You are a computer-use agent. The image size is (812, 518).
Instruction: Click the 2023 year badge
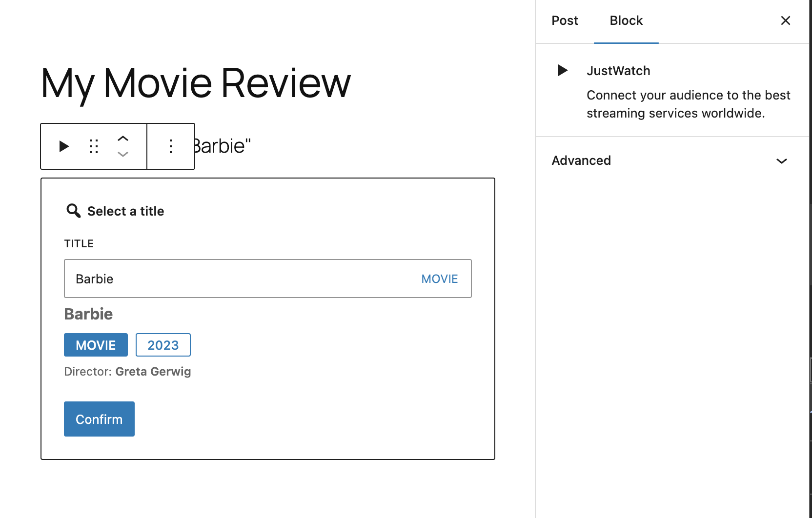tap(163, 345)
